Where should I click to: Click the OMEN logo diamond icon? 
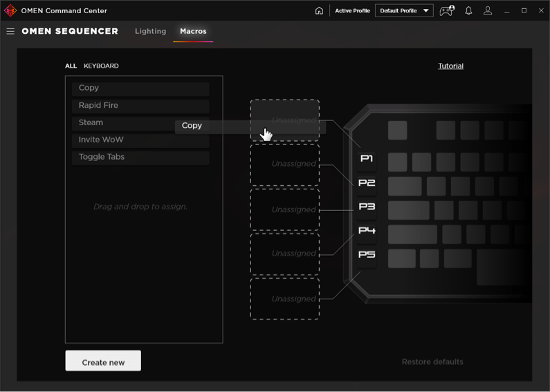pos(10,10)
